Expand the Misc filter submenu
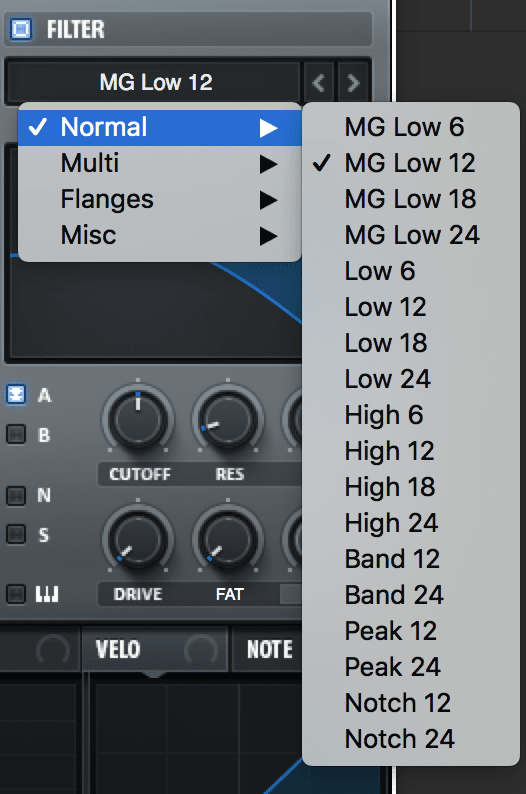The width and height of the screenshot is (526, 794). [159, 235]
